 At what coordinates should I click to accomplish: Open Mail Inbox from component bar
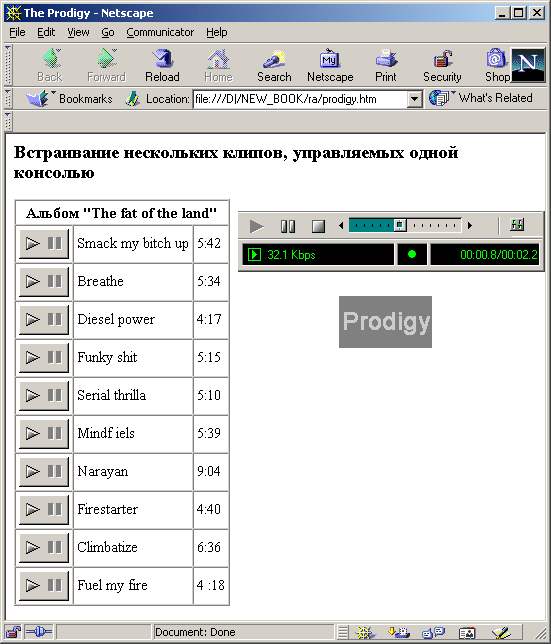coord(399,632)
